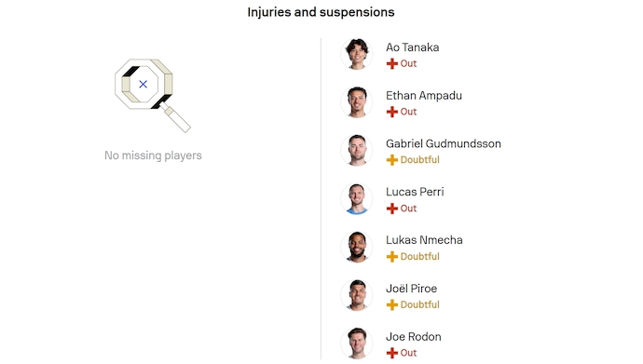Image resolution: width=643 pixels, height=364 pixels.
Task: Open the Joe Rodon player link
Action: [x=414, y=337]
